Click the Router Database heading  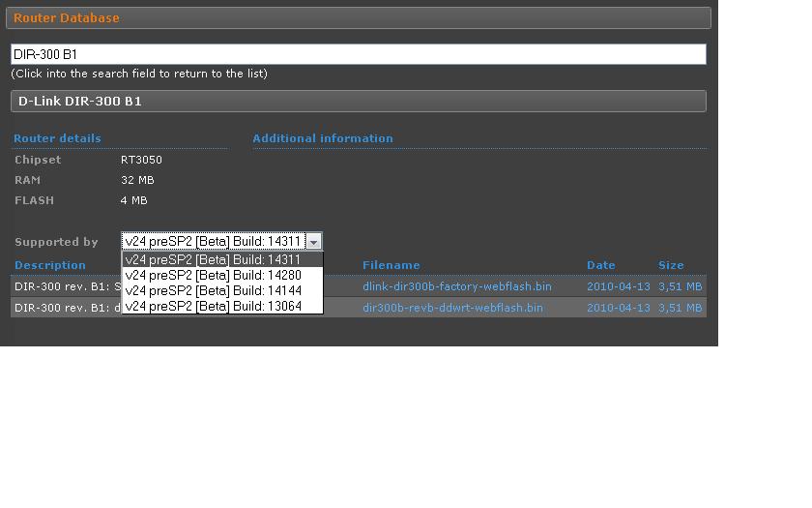[67, 18]
